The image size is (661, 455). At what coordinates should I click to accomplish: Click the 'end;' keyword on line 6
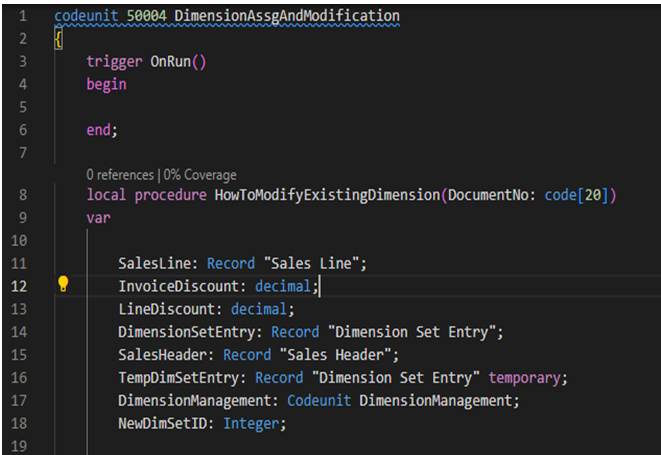click(102, 130)
